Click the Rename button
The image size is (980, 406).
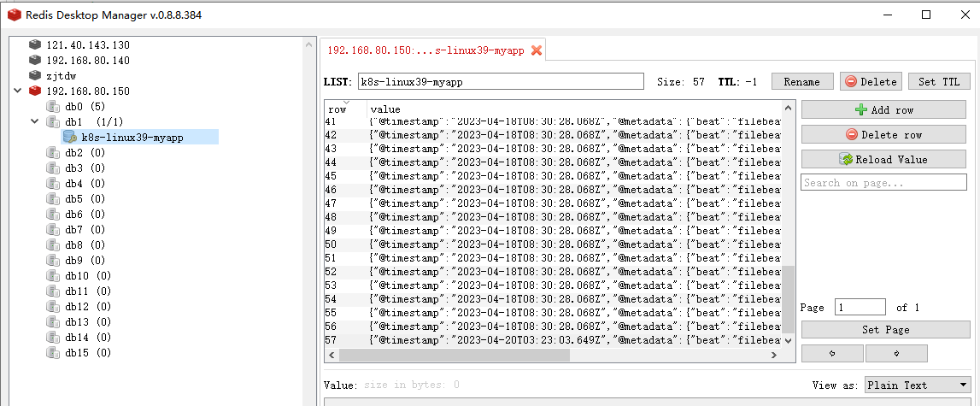802,81
